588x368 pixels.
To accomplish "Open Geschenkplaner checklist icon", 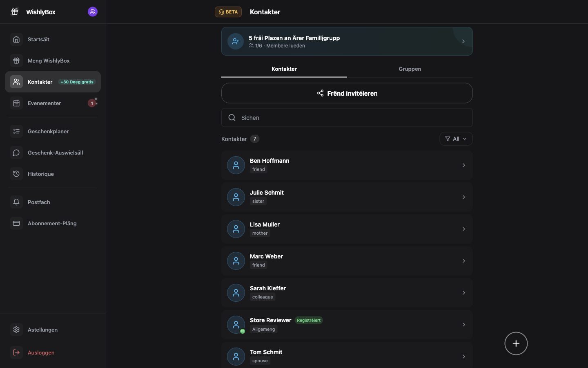I will coord(16,131).
